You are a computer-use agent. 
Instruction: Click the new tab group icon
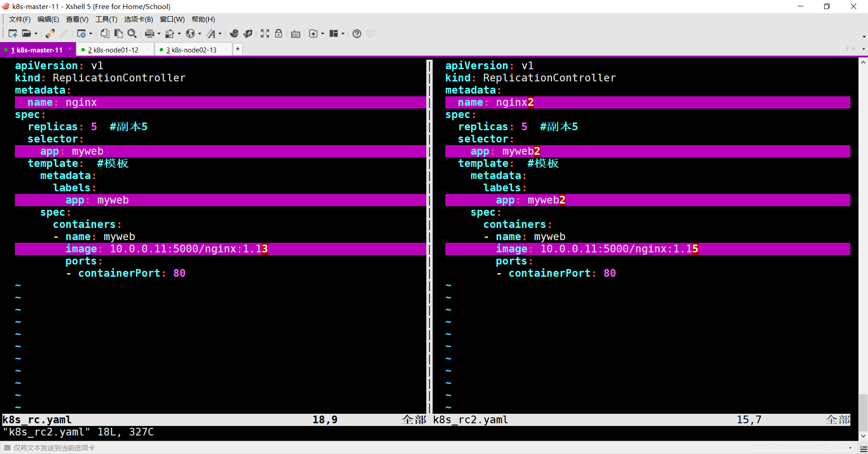tap(313, 33)
